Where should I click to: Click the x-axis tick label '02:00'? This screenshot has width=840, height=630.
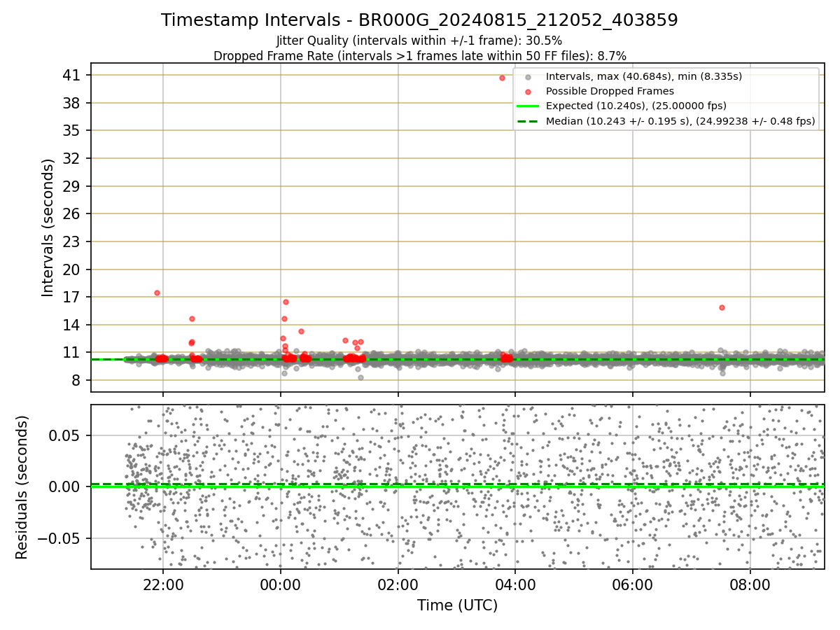pos(398,584)
